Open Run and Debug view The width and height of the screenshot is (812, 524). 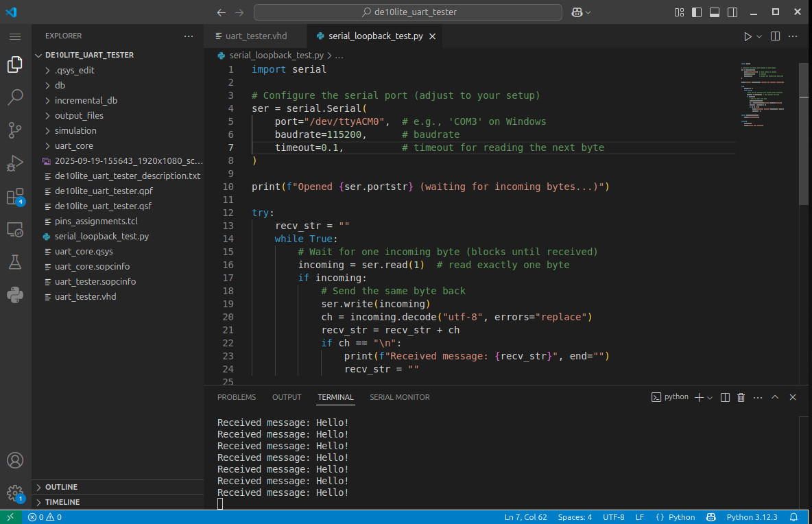[15, 163]
